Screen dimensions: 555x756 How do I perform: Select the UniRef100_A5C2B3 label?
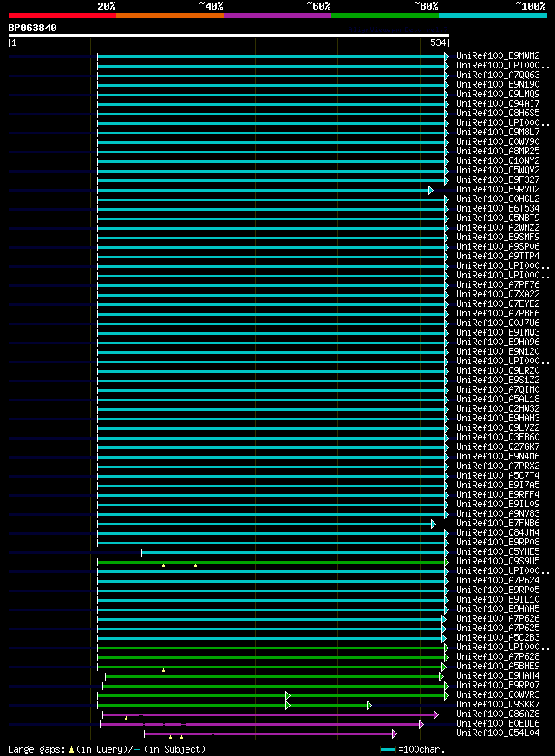point(498,638)
